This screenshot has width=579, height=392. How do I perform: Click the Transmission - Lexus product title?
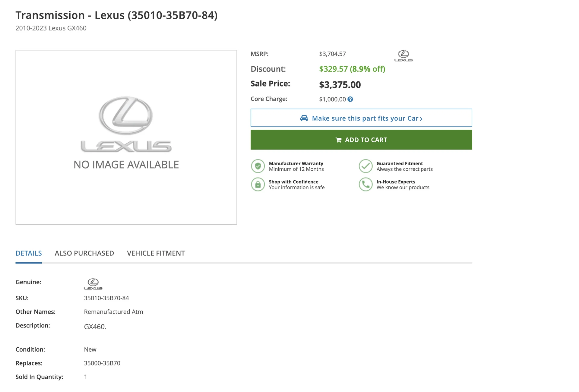[x=116, y=15]
